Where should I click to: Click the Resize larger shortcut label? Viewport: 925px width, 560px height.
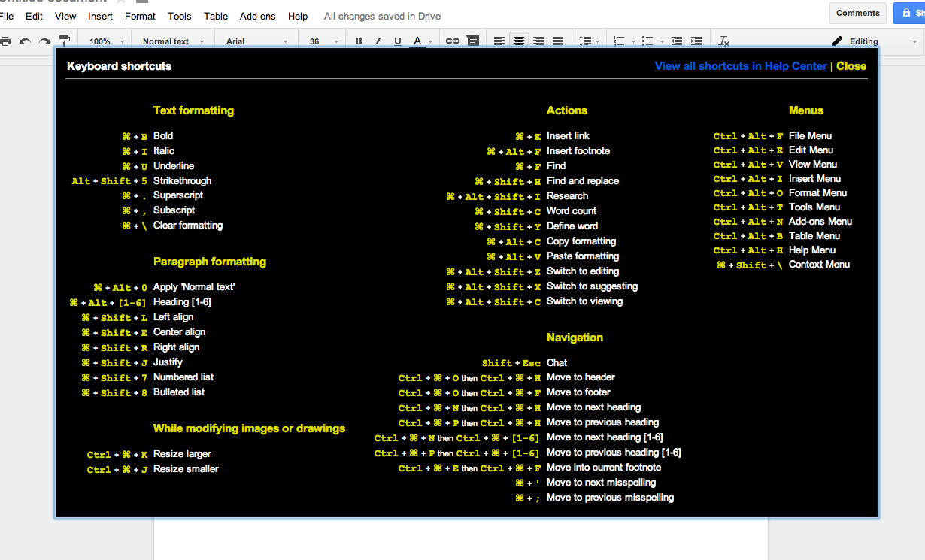[x=182, y=454]
